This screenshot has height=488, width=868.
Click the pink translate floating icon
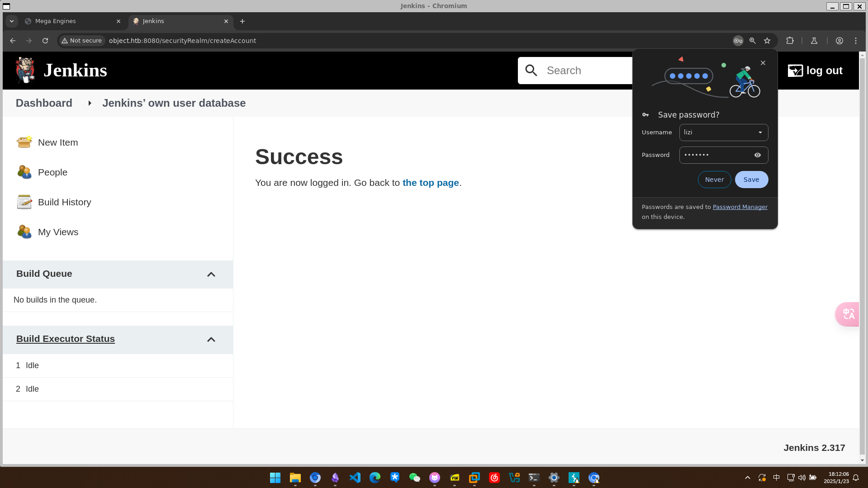click(848, 314)
